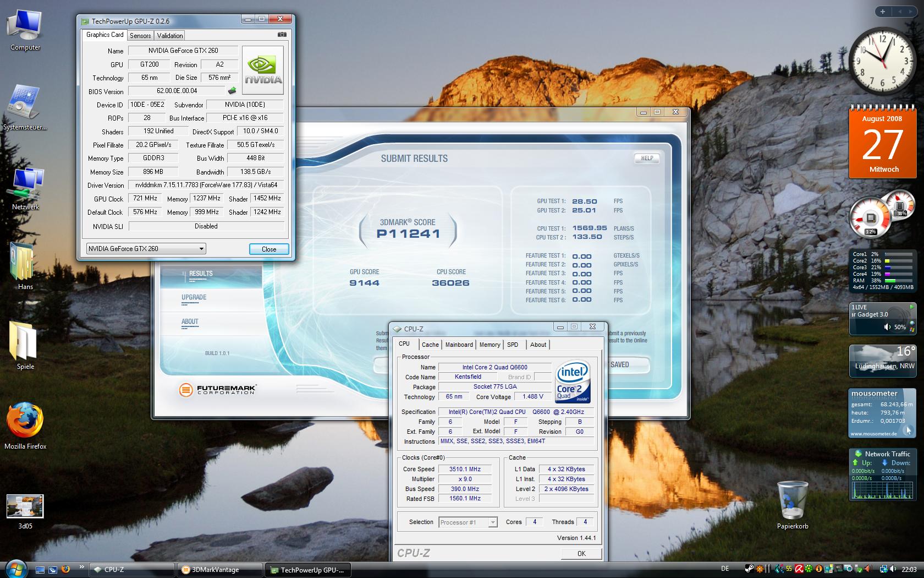The image size is (924, 578).
Task: Click HELP in the 3DMark Vantage window
Action: click(x=647, y=159)
